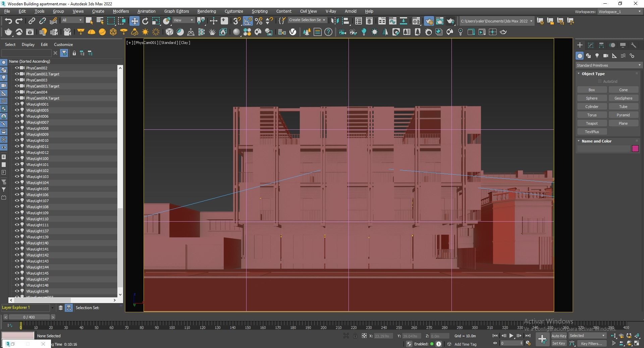Click the Teapot primitive button
The image size is (644, 348).
[592, 123]
